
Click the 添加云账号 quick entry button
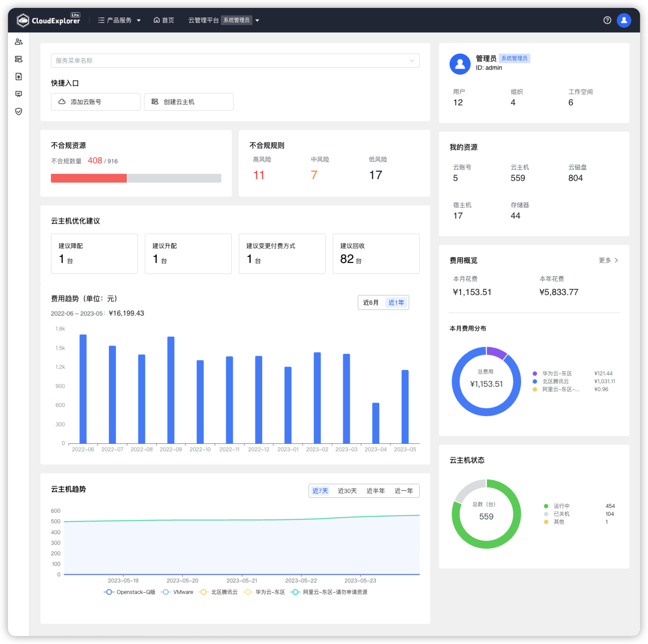(95, 102)
